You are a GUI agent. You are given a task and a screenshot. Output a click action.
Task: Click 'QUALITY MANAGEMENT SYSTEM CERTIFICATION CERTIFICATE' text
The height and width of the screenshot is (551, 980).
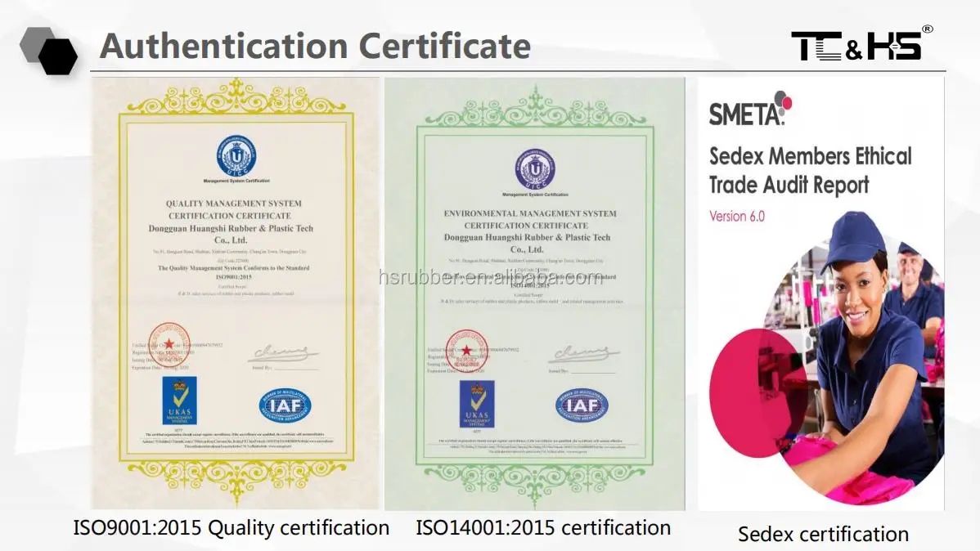click(x=233, y=209)
